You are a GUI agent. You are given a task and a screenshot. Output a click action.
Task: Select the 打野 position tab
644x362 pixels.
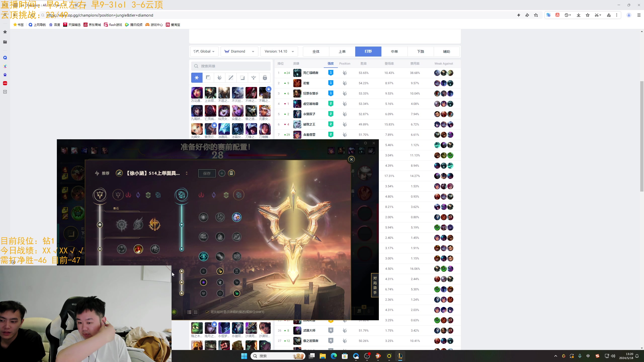[x=368, y=51]
